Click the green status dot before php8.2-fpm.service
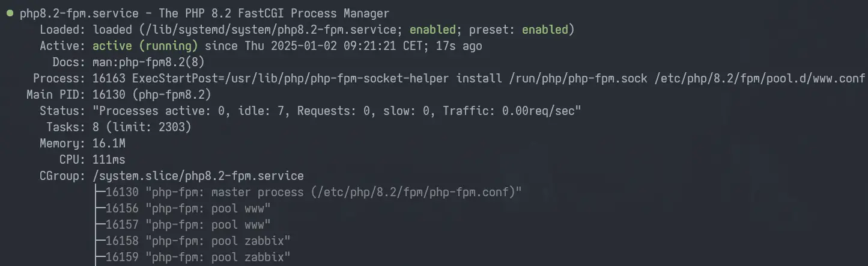 click(x=10, y=13)
